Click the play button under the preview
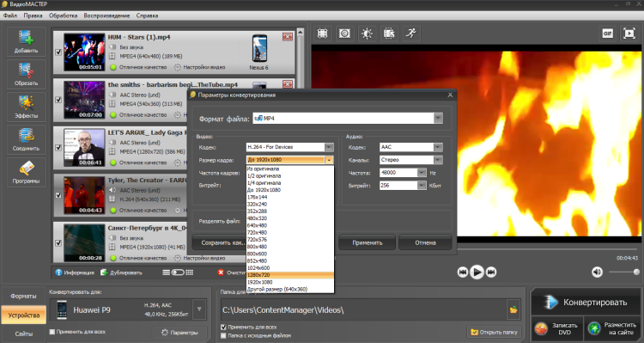 (477, 272)
